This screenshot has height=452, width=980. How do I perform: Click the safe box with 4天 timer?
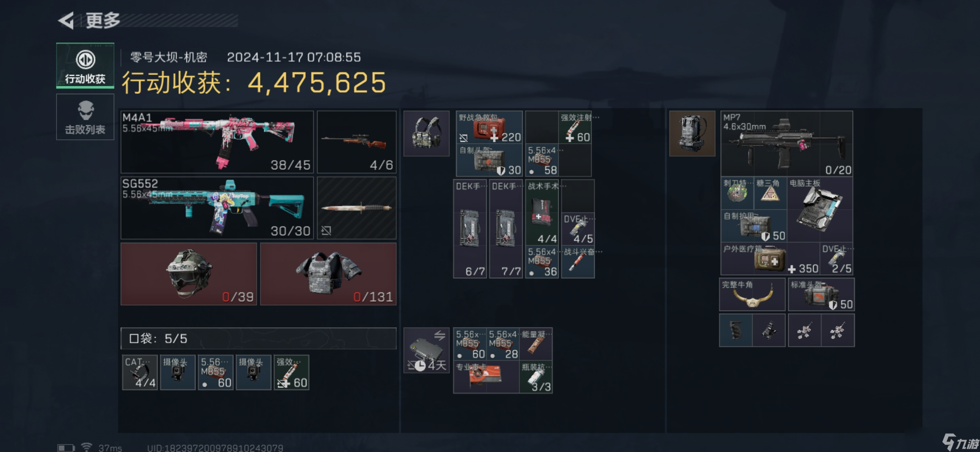click(426, 350)
